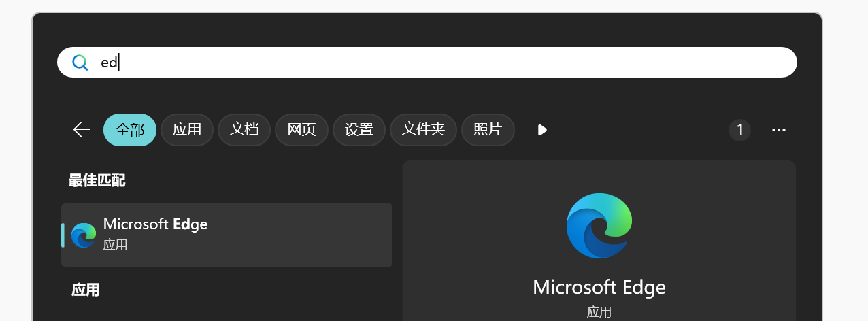868x321 pixels.
Task: Switch to the 网页 filter tab
Action: point(302,129)
